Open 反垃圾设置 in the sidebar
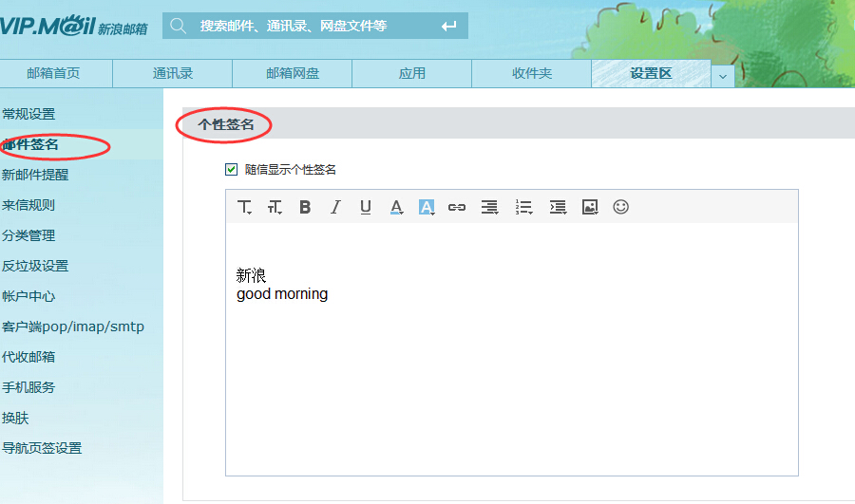 (35, 266)
